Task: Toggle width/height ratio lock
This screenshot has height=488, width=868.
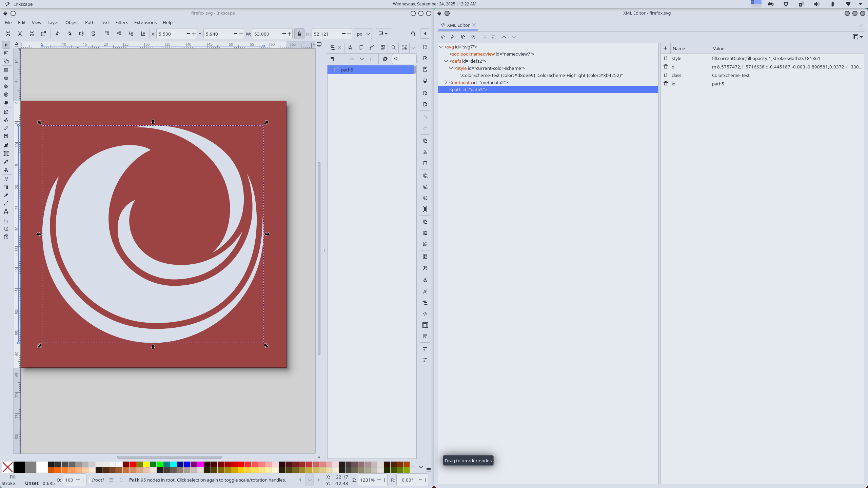Action: [x=299, y=34]
